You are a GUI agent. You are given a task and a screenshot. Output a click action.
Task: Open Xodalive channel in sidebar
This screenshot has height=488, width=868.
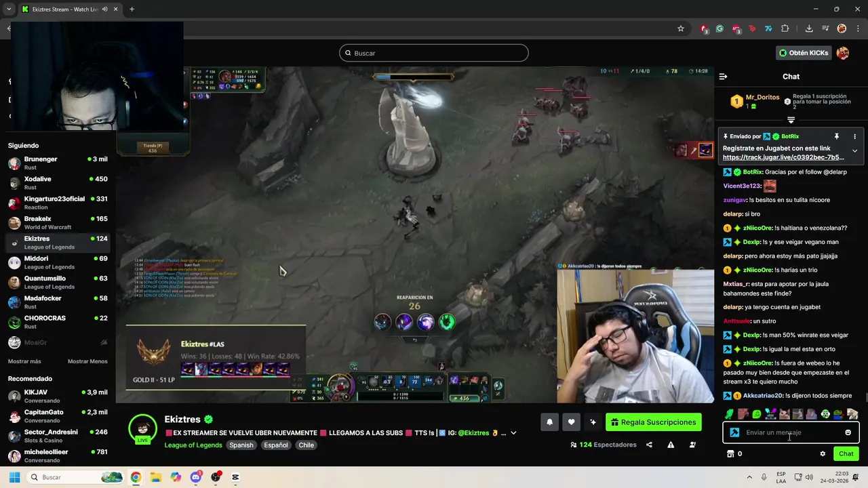[x=58, y=183]
